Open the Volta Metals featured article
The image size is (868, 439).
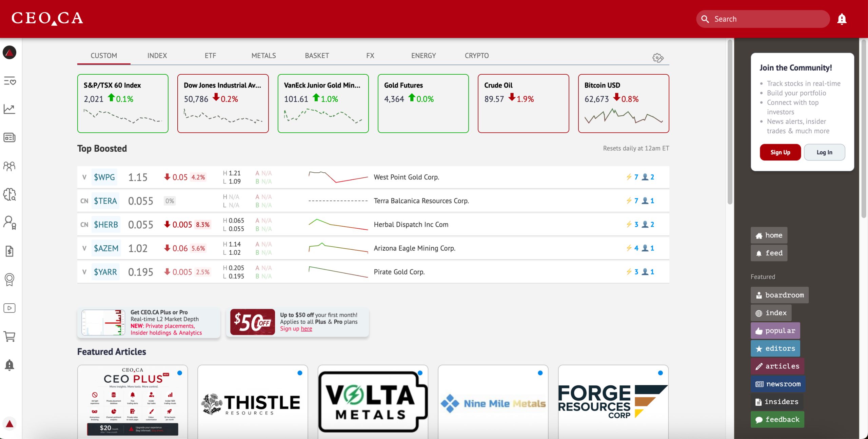(x=373, y=402)
